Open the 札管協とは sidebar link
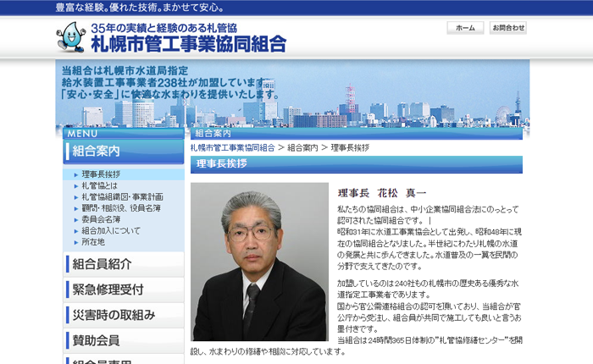Screen dimensions: 593x364 99,185
